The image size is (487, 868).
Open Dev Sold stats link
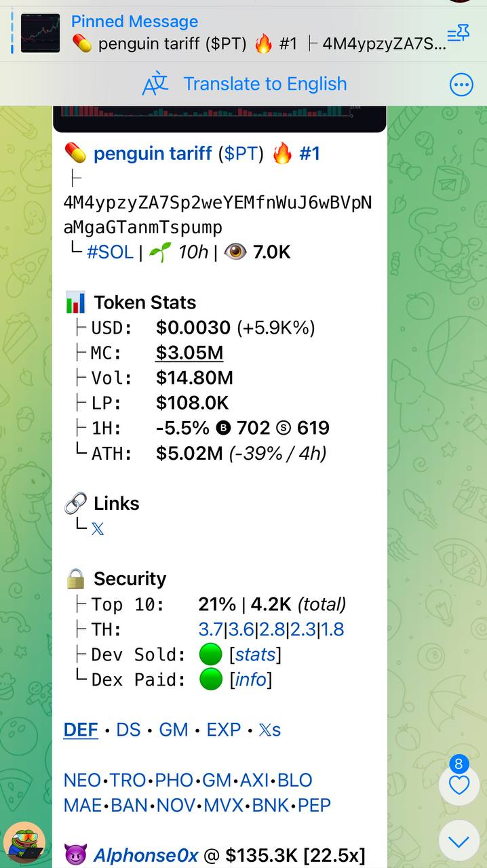click(x=255, y=654)
